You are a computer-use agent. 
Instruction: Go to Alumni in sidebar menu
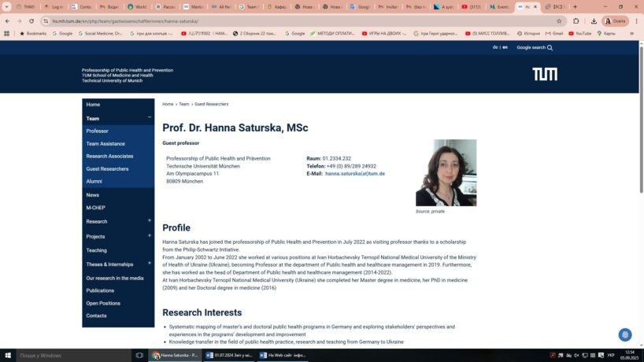94,181
